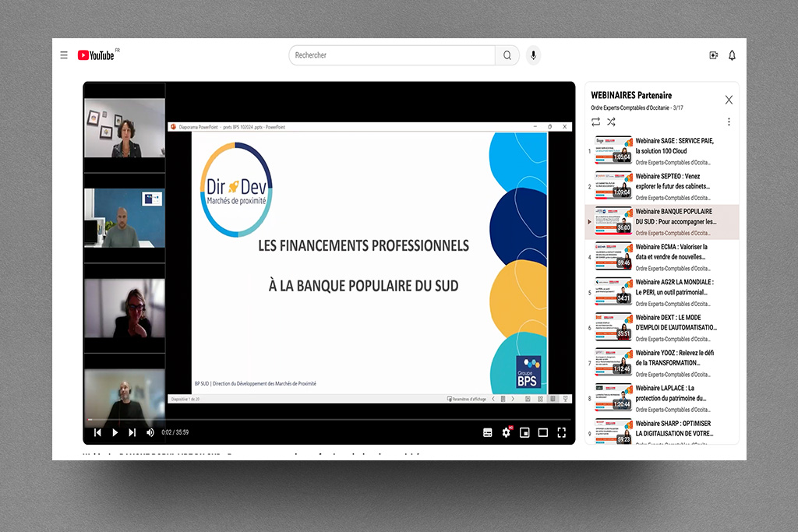Toggle subtitles on the player
798x532 pixels.
488,432
